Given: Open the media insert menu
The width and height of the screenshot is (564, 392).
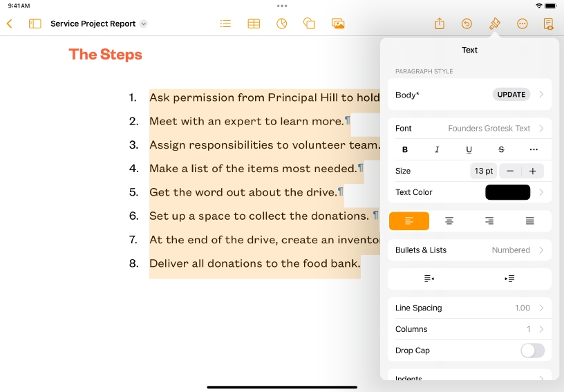Looking at the screenshot, I should tap(338, 24).
